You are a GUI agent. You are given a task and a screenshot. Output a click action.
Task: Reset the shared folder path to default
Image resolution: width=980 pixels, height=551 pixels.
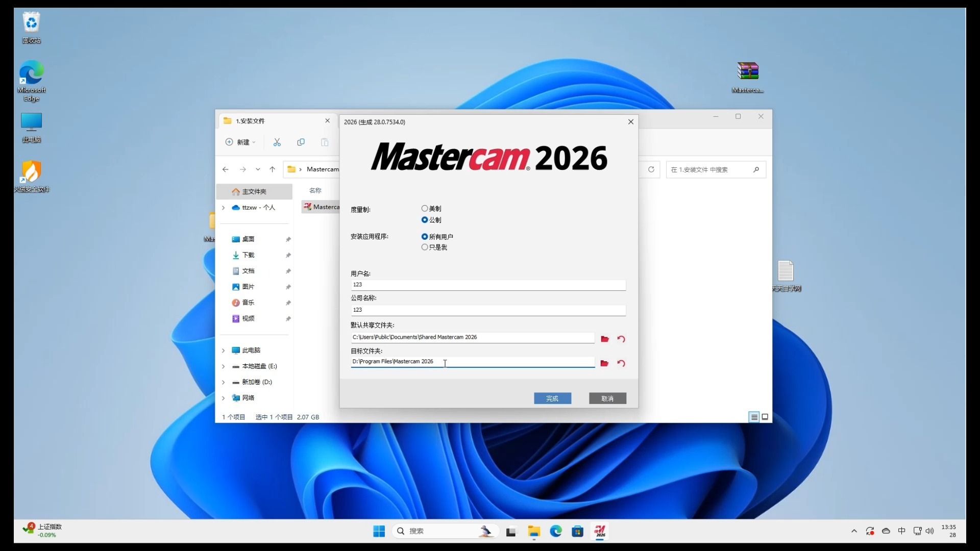click(x=621, y=339)
